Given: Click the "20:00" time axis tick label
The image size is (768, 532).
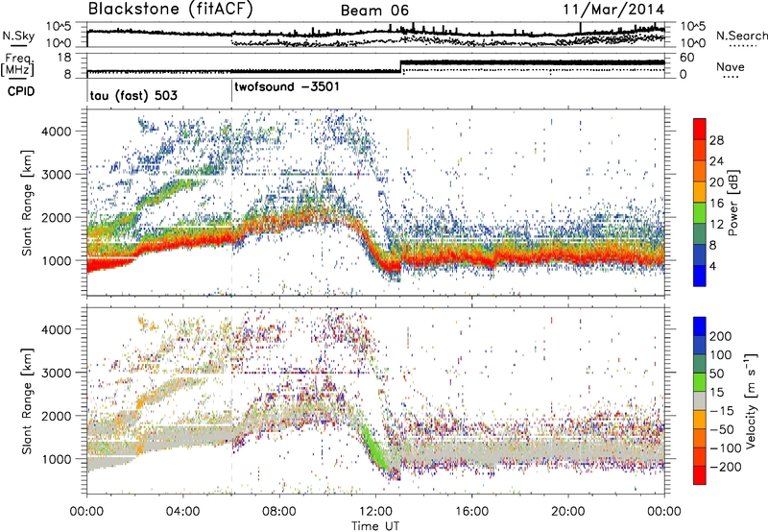Looking at the screenshot, I should pos(568,512).
